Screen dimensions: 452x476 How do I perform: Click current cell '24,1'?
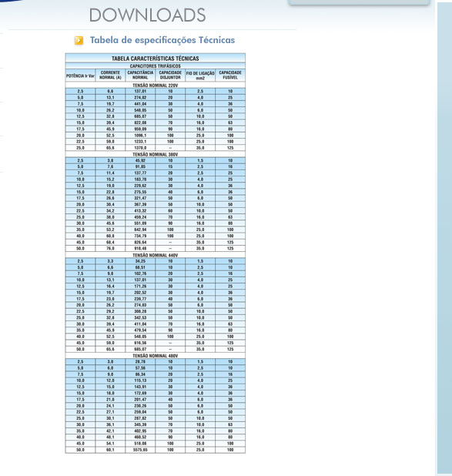110,406
